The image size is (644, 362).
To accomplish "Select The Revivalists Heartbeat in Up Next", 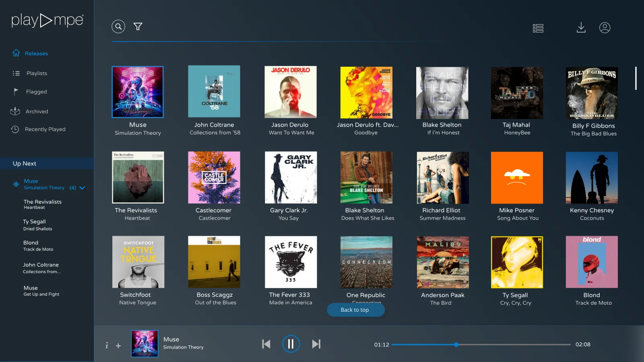I will pyautogui.click(x=43, y=204).
